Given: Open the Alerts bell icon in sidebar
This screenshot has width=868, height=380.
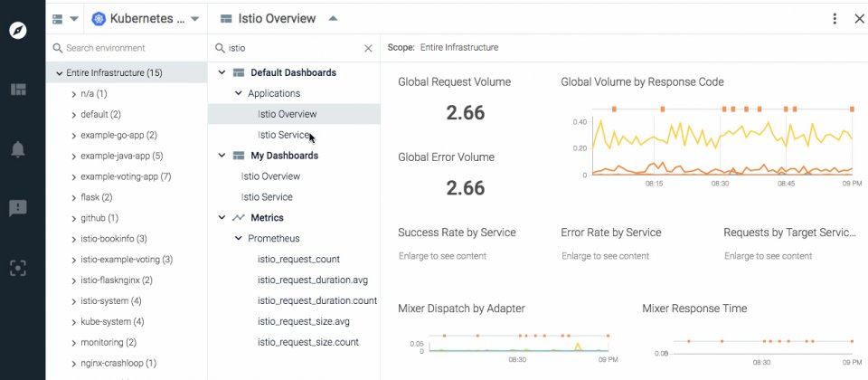Looking at the screenshot, I should 18,149.
